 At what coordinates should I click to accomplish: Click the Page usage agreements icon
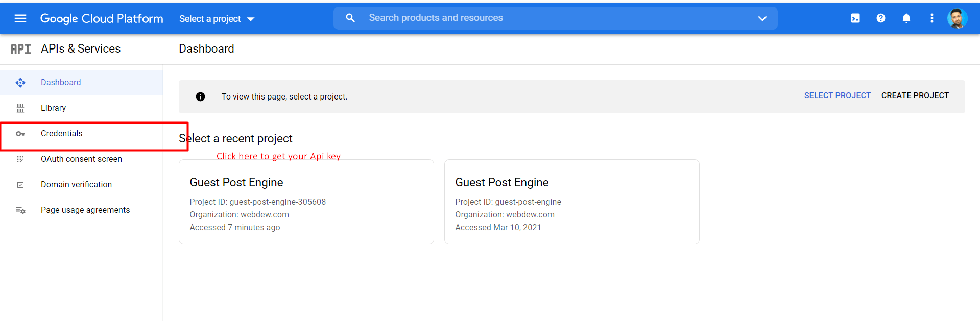pyautogui.click(x=20, y=210)
